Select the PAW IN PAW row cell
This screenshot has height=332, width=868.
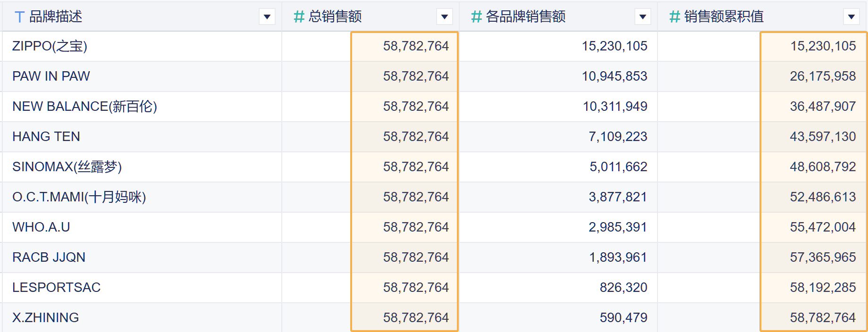51,76
